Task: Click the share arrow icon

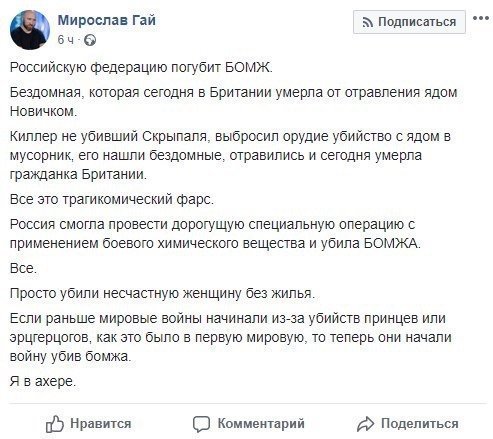Action: [x=365, y=424]
